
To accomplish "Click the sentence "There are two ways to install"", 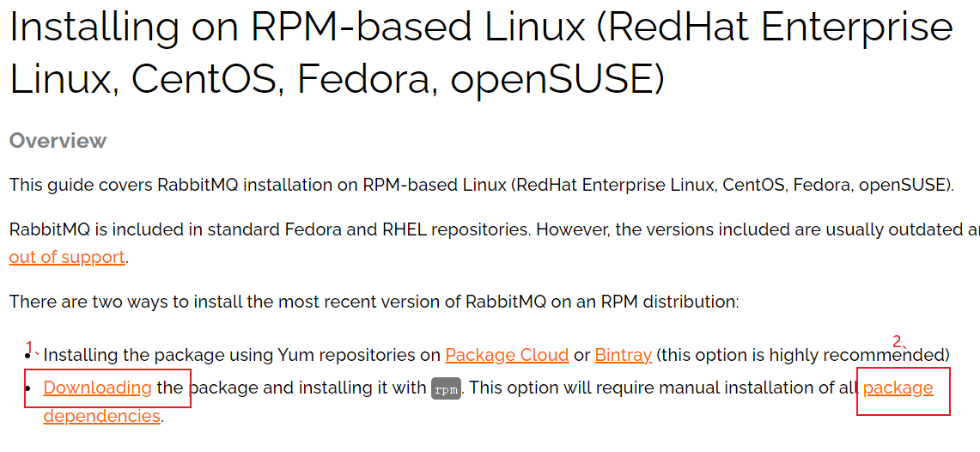I will click(x=374, y=302).
